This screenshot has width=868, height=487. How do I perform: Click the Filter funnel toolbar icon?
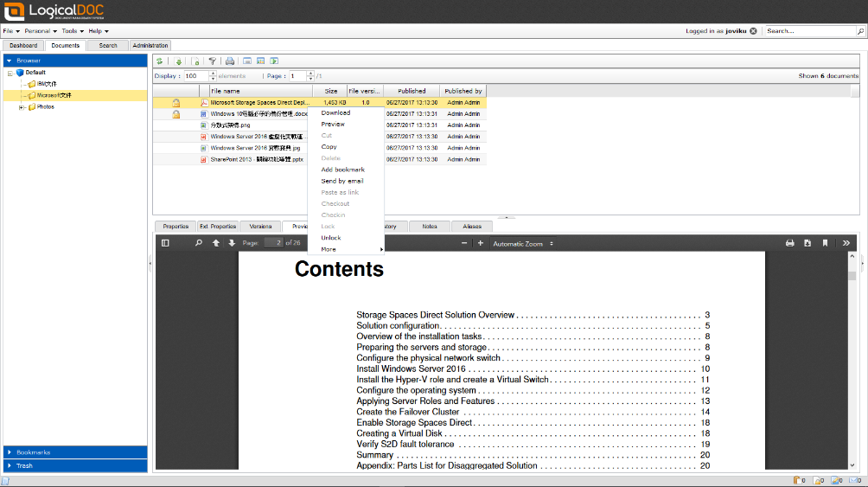(x=213, y=61)
